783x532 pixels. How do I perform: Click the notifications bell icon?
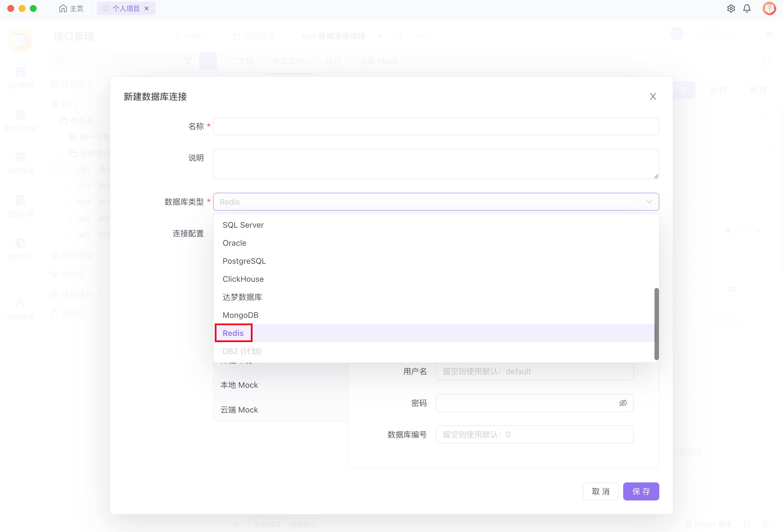[x=747, y=8]
